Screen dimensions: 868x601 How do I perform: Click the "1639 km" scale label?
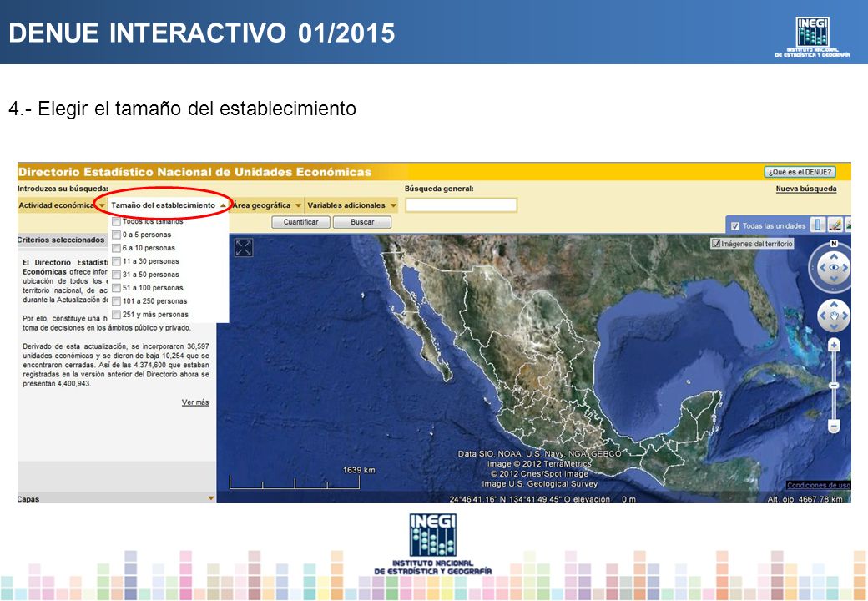pos(359,471)
